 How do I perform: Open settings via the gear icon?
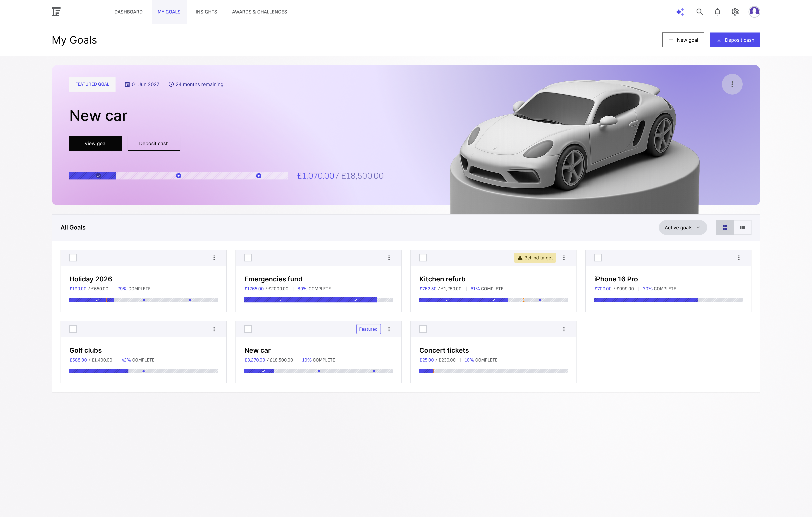pos(735,12)
